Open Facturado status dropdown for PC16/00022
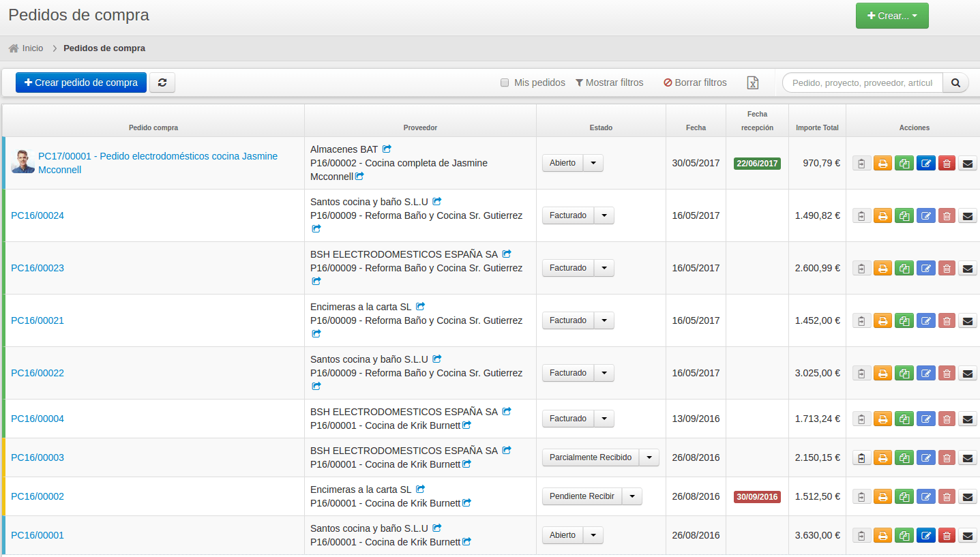This screenshot has height=557, width=980. (x=604, y=373)
